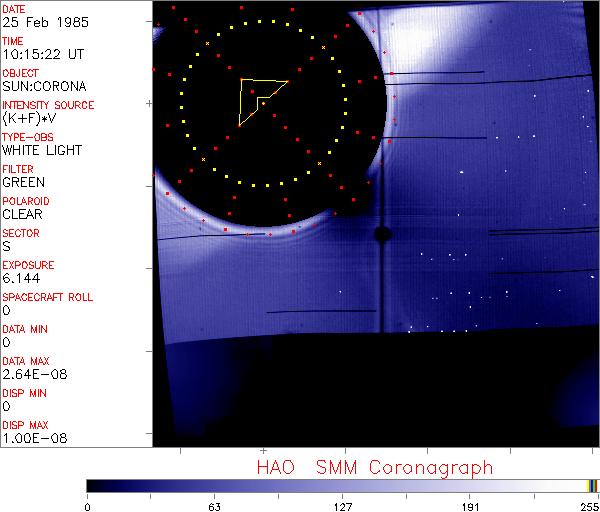Click the 255 tick label on the colorbar
The image size is (600, 512).
[588, 505]
